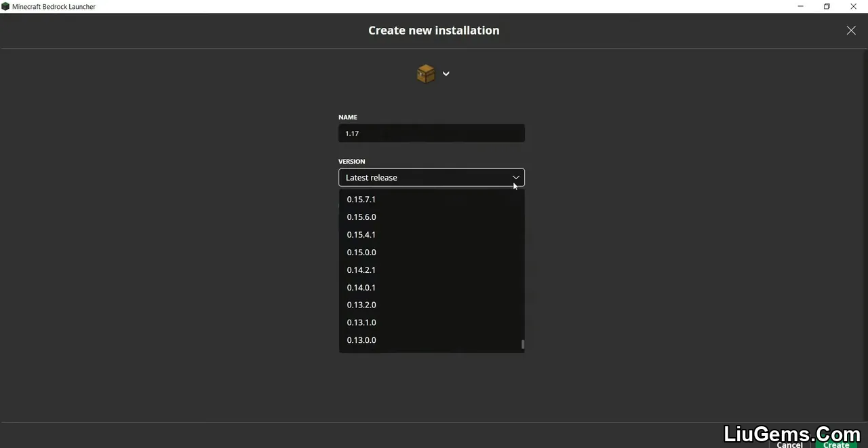Viewport: 868px width, 448px height.
Task: Select version 0.15.7.1
Action: coord(431,199)
